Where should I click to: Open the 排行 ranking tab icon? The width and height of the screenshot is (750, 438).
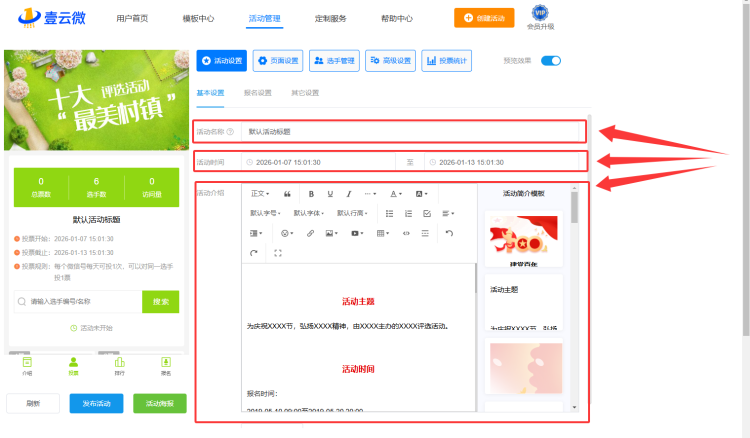point(120,366)
